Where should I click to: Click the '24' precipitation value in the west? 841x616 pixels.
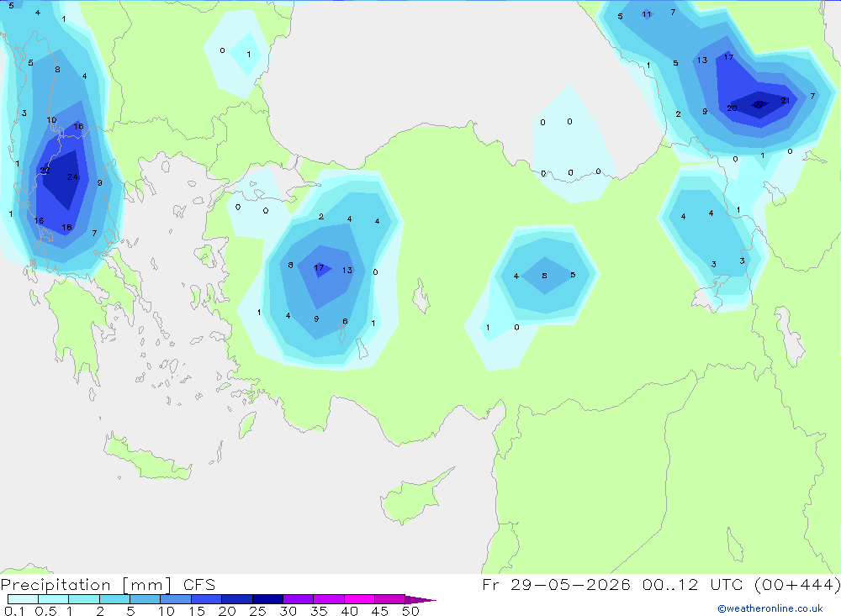click(72, 177)
